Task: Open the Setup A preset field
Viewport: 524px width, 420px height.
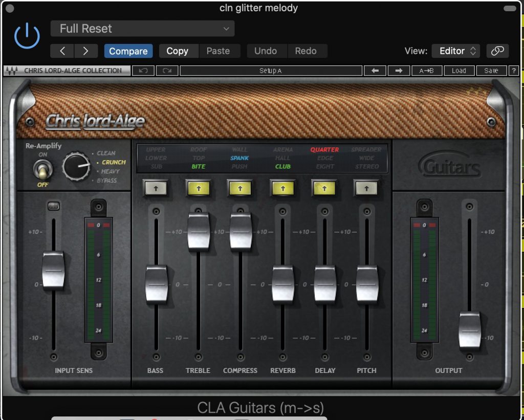Action: click(x=271, y=71)
